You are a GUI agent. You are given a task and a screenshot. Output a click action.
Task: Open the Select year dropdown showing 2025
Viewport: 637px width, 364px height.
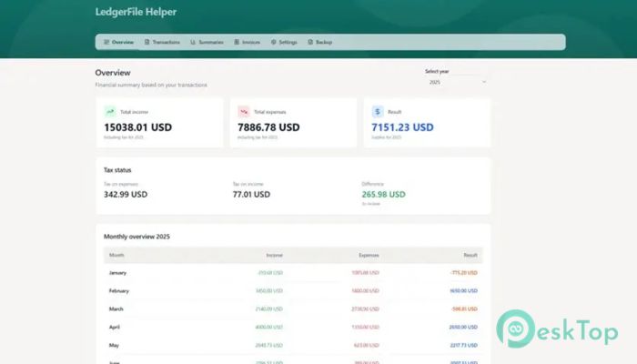[457, 82]
